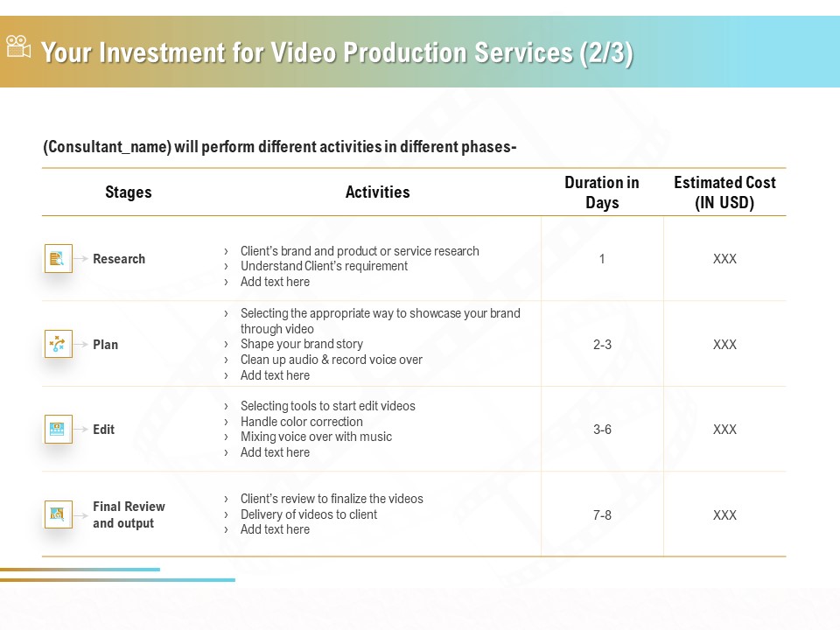Click 'Mixing voice over with music' bullet

pos(316,437)
